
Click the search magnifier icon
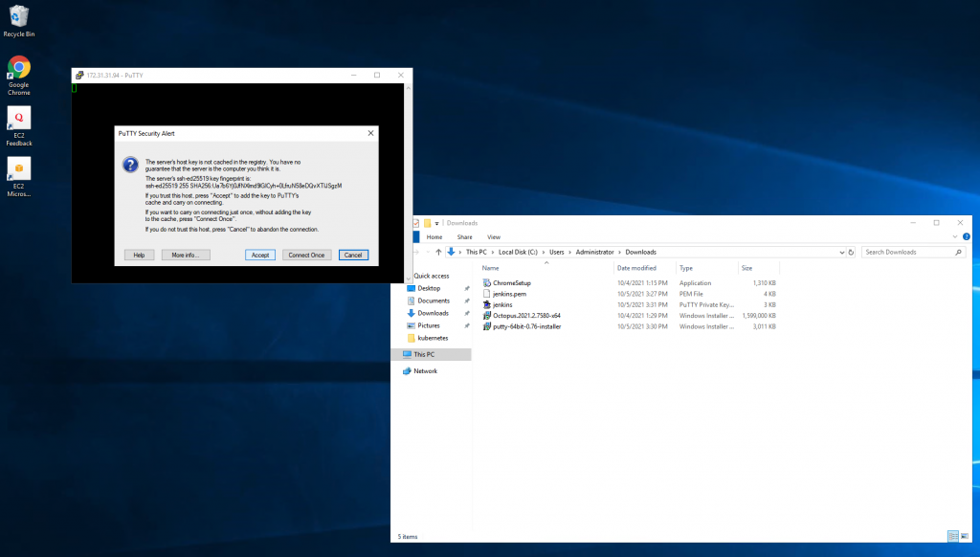[958, 252]
